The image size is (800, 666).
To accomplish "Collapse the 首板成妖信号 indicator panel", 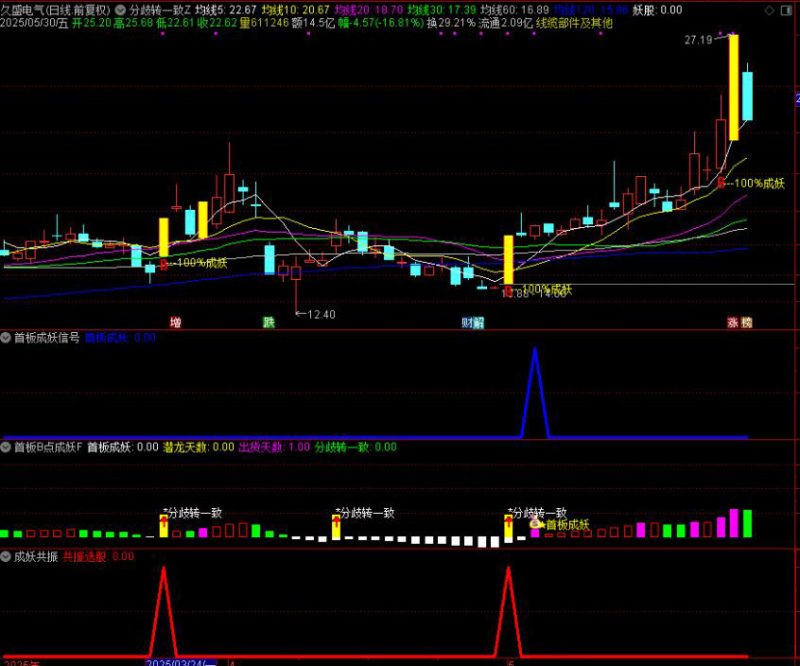I will (6, 338).
